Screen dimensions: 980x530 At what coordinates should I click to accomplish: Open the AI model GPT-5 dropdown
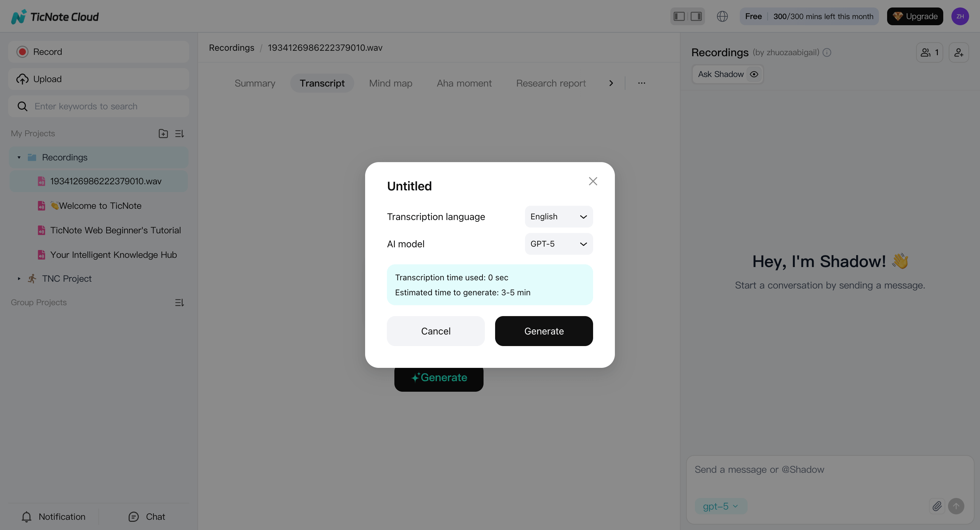(558, 244)
